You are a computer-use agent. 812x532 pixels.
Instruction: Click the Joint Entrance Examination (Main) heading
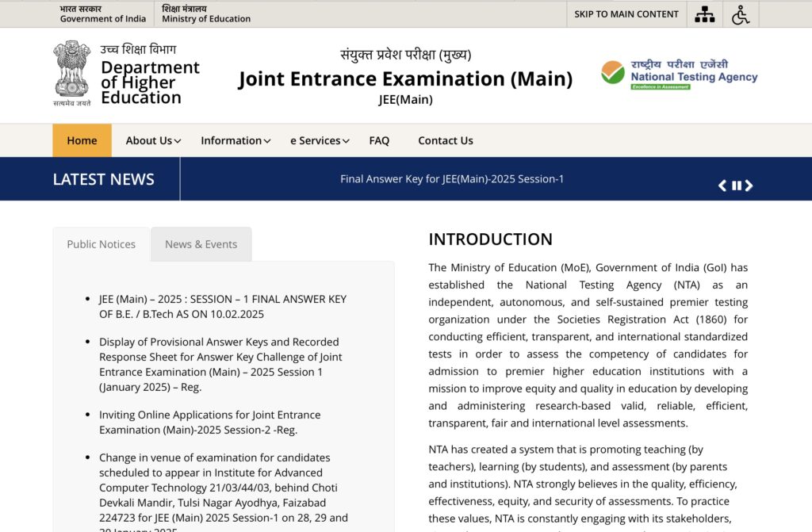click(405, 78)
